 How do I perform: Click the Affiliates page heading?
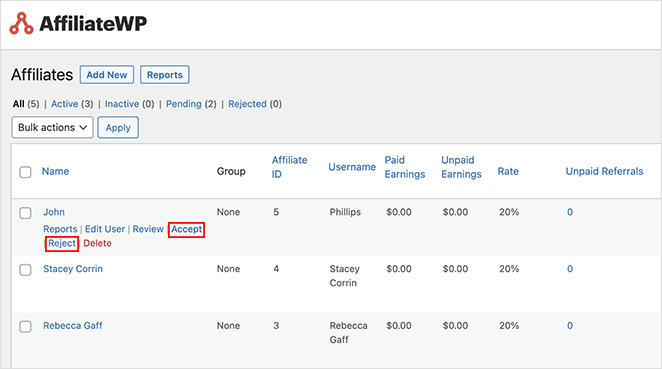point(42,75)
